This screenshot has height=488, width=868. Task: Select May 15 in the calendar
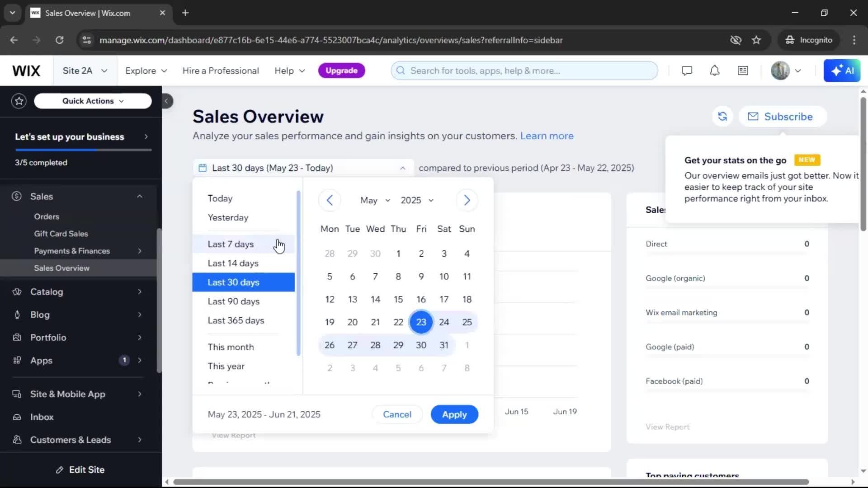tap(398, 299)
